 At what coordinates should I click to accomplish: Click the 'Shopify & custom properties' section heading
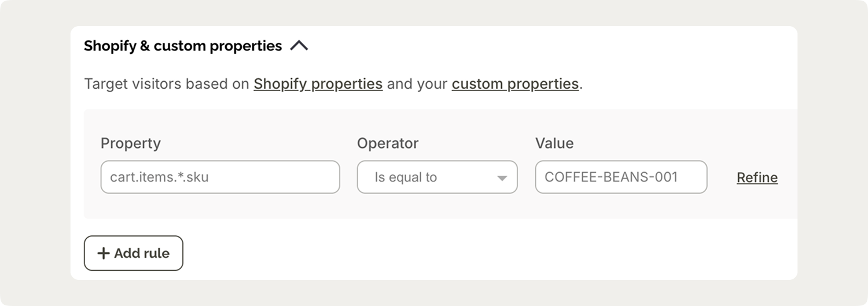183,46
